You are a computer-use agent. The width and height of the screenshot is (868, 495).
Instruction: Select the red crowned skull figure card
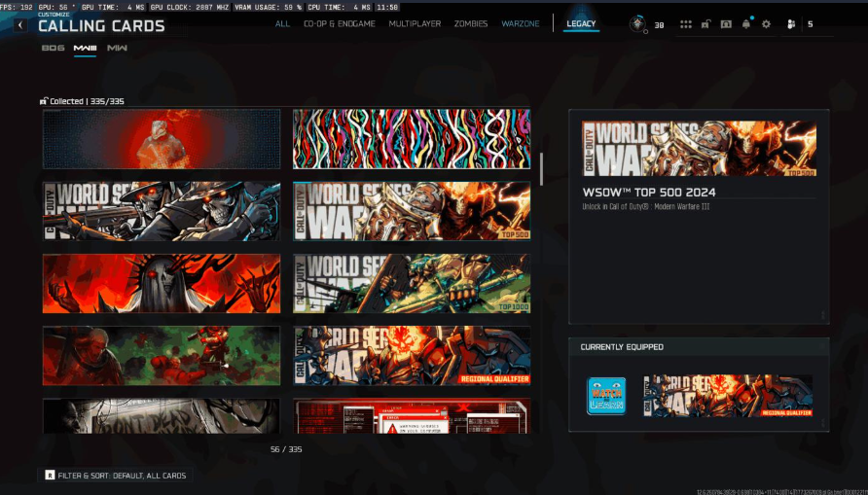(162, 283)
